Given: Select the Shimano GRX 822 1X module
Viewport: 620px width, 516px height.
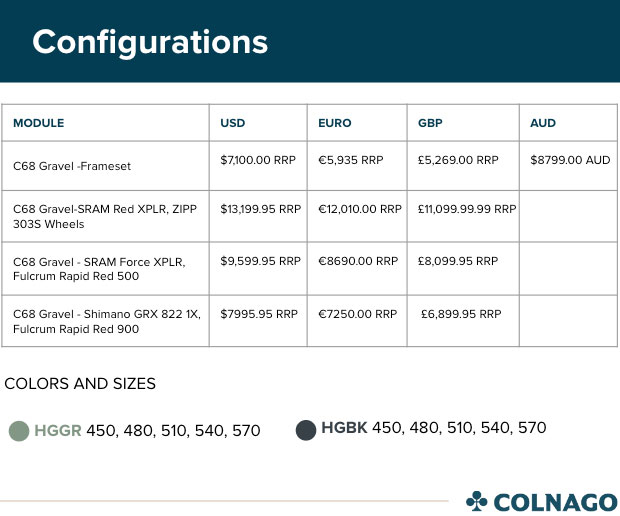Looking at the screenshot, I should point(107,321).
